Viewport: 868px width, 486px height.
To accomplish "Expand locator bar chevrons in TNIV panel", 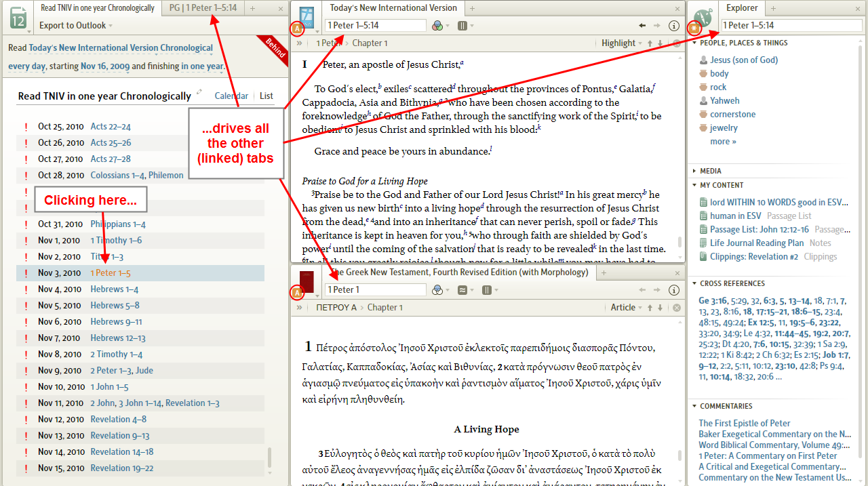I will [x=299, y=43].
